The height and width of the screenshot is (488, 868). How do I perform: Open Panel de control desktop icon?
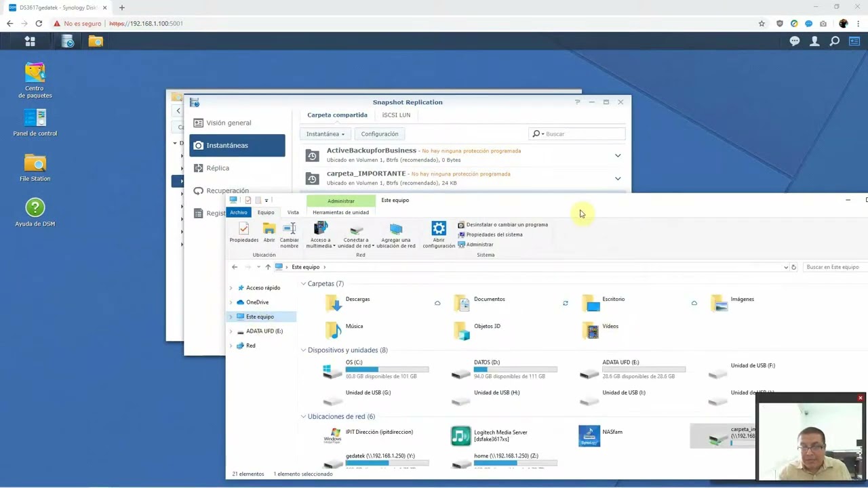pos(35,122)
